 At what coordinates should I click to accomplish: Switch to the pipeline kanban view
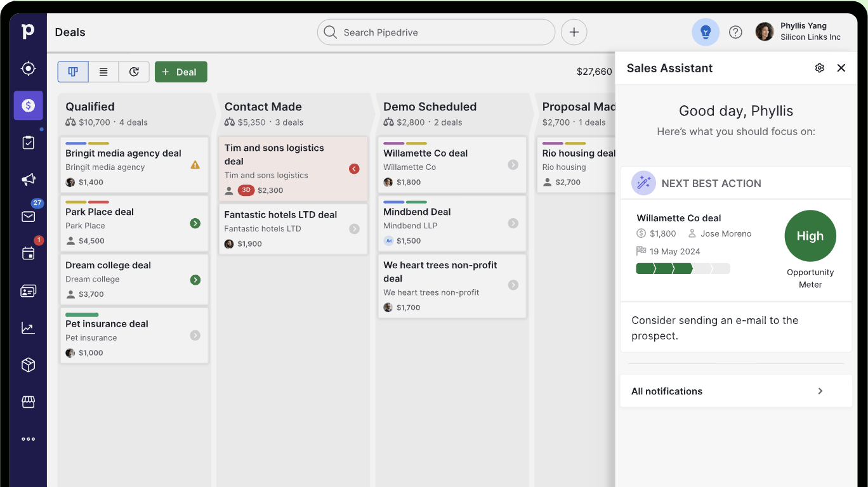pyautogui.click(x=73, y=72)
